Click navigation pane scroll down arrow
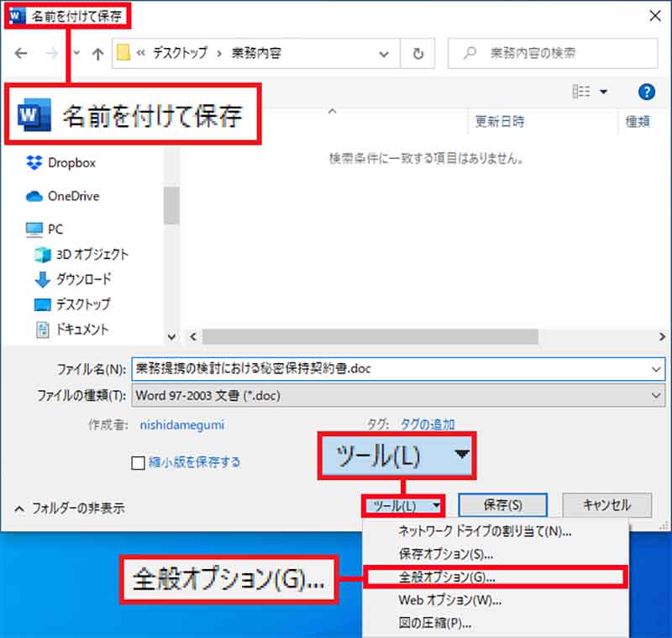 point(171,336)
